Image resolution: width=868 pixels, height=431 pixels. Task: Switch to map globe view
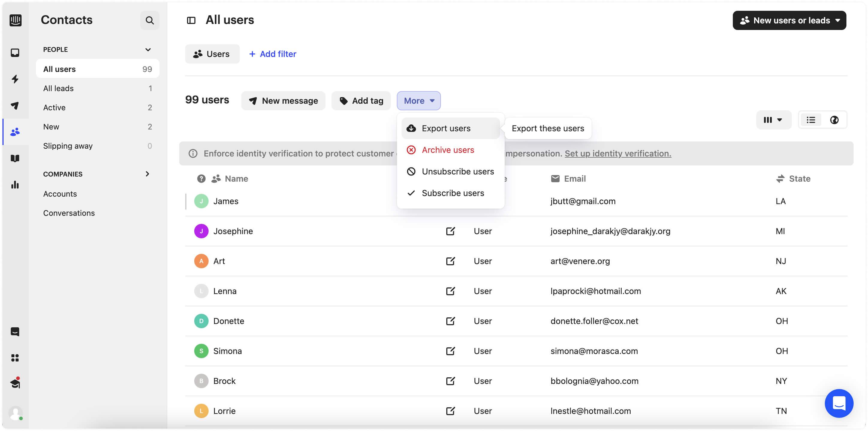coord(834,120)
